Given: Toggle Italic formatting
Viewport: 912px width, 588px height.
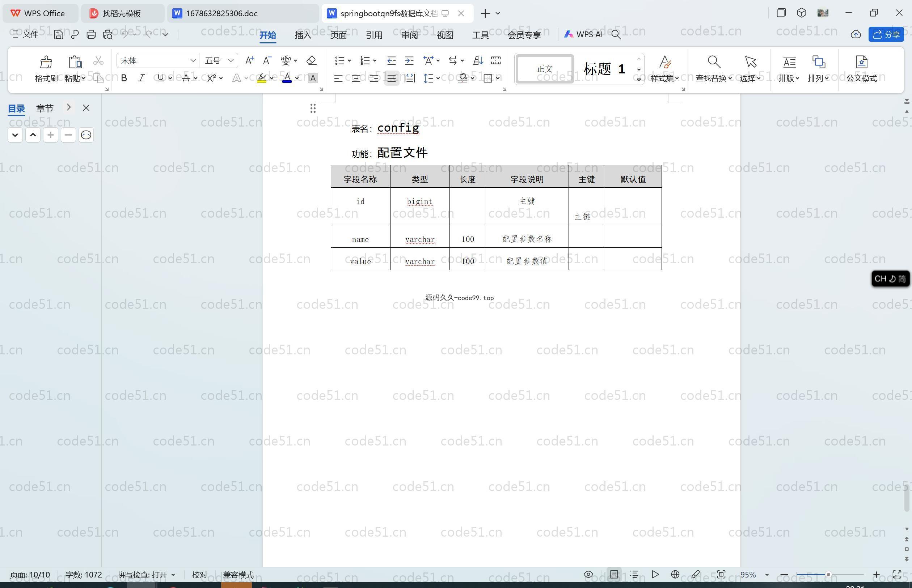Looking at the screenshot, I should point(142,78).
